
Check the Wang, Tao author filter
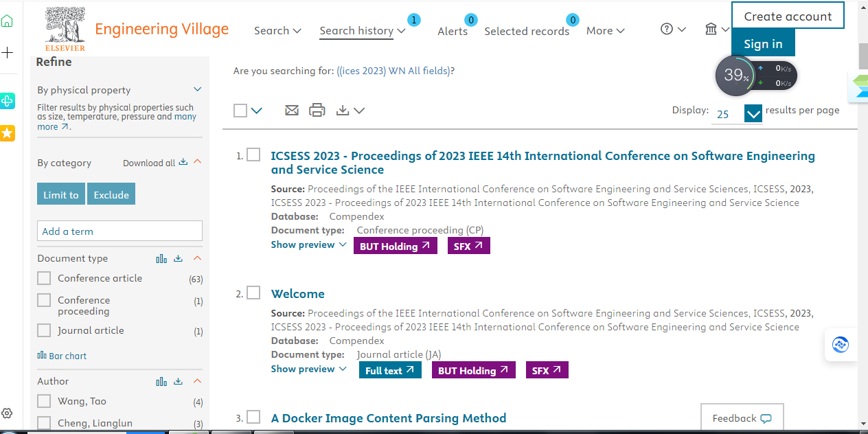(x=44, y=401)
